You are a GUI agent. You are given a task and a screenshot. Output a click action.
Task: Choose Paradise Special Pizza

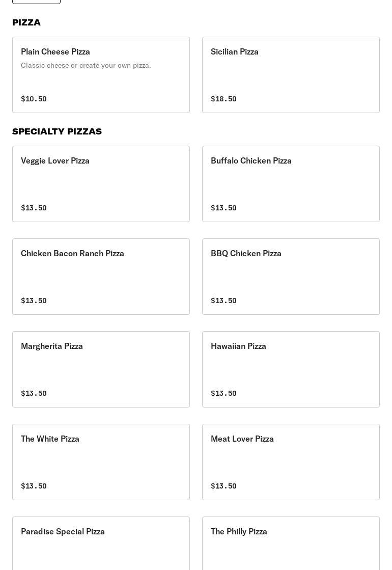tap(101, 543)
